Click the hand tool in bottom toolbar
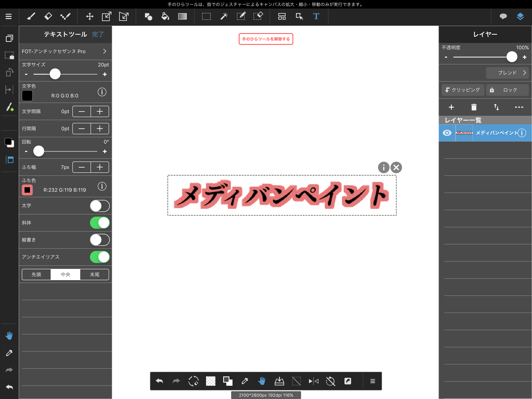Viewport: 532px width, 399px height. 262,381
